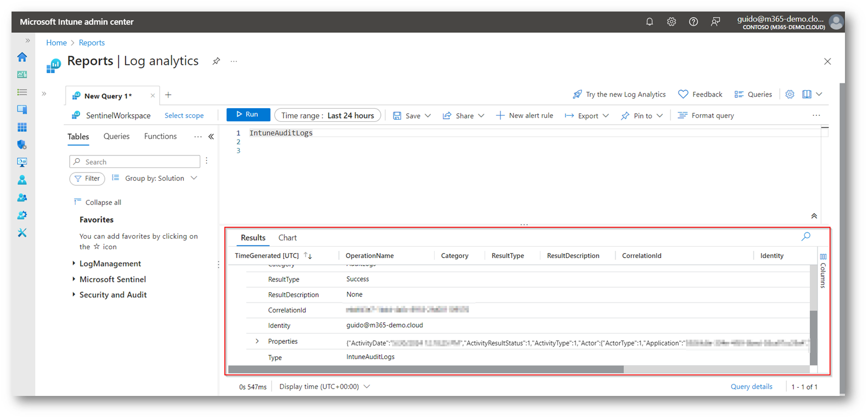The width and height of the screenshot is (868, 419).
Task: Switch to the Queries tab in side pane
Action: [x=116, y=136]
